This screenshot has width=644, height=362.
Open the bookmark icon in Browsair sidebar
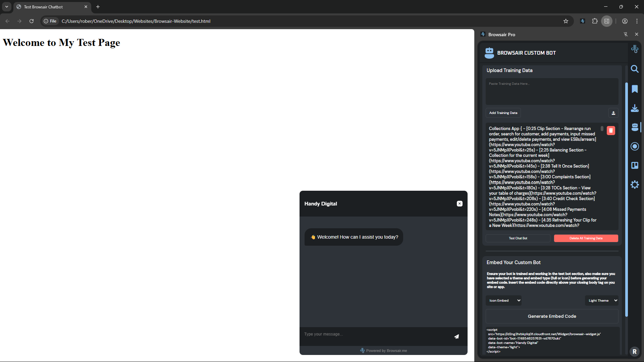tap(634, 89)
